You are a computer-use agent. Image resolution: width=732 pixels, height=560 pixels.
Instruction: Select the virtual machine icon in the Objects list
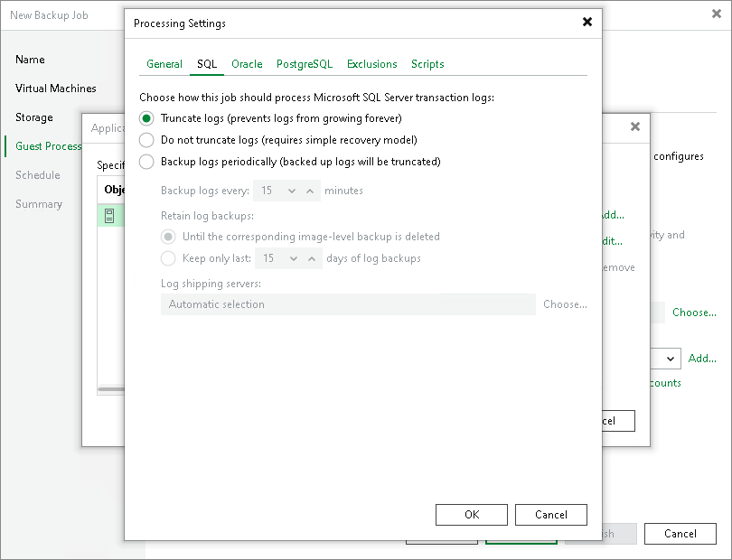coord(111,215)
